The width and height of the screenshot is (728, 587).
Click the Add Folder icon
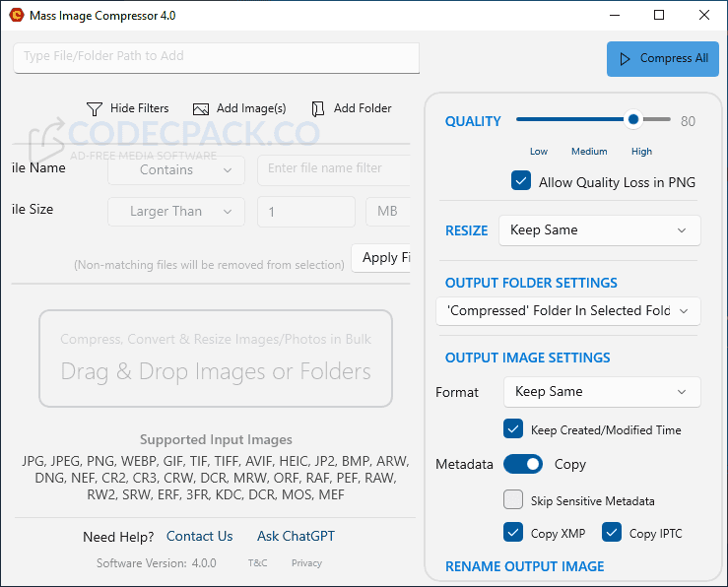pyautogui.click(x=318, y=108)
